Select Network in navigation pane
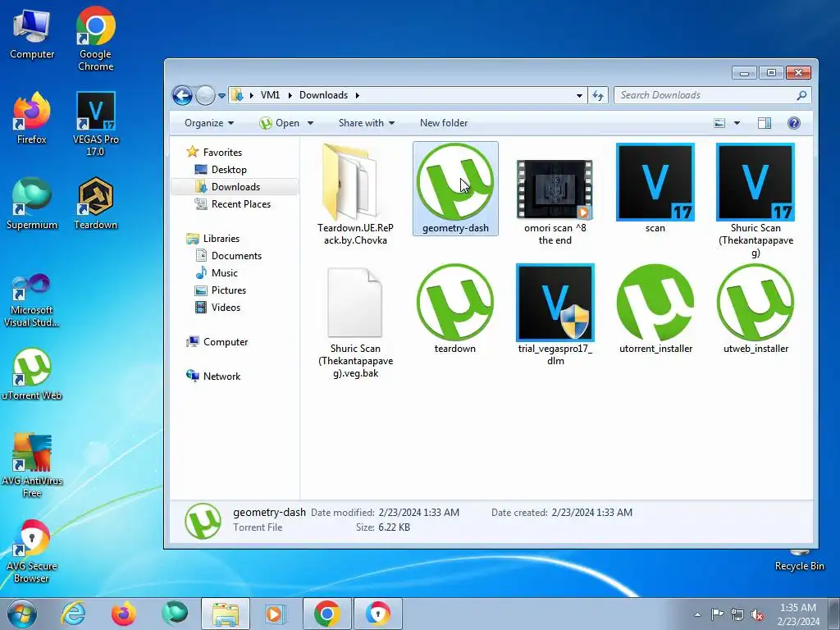This screenshot has height=630, width=840. pos(213,377)
